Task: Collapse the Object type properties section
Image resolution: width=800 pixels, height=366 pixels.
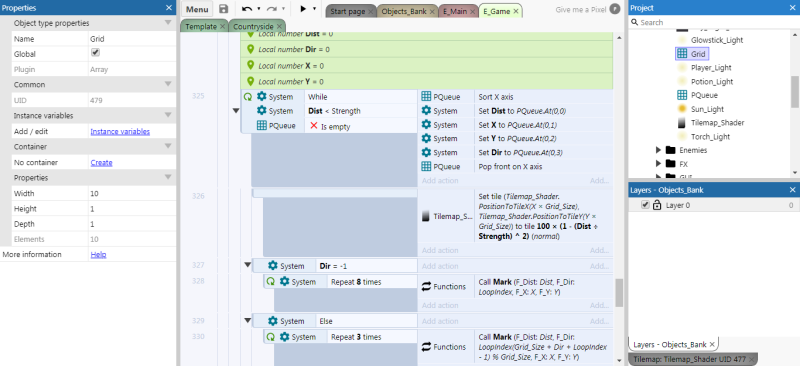Action: [168, 23]
